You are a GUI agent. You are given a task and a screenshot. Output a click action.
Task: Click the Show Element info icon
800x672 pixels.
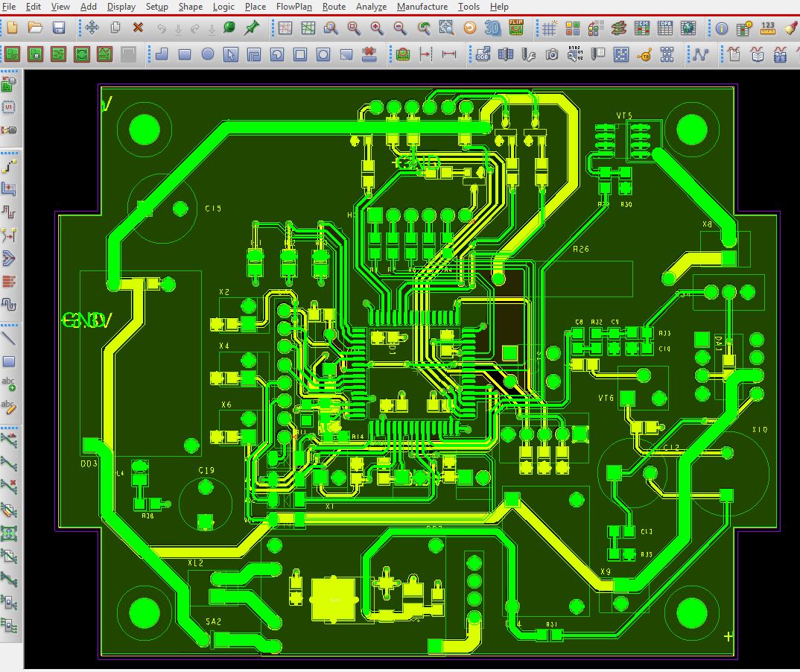point(722,28)
